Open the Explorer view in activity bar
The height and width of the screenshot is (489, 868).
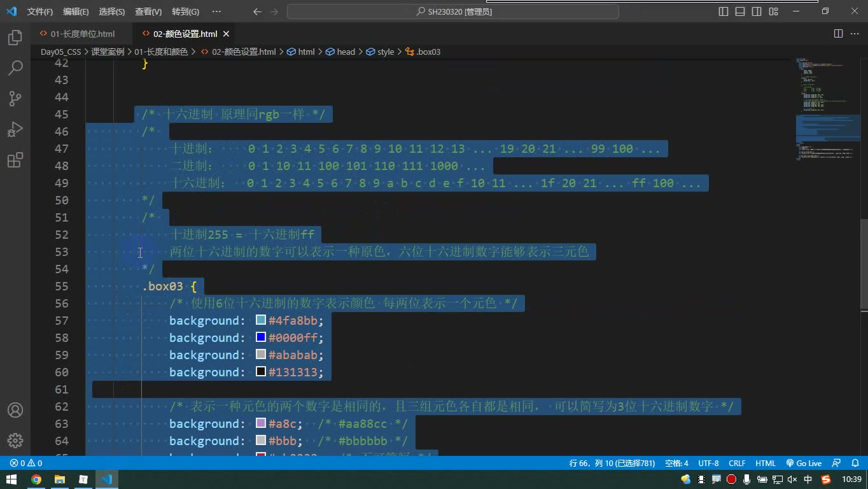(15, 38)
